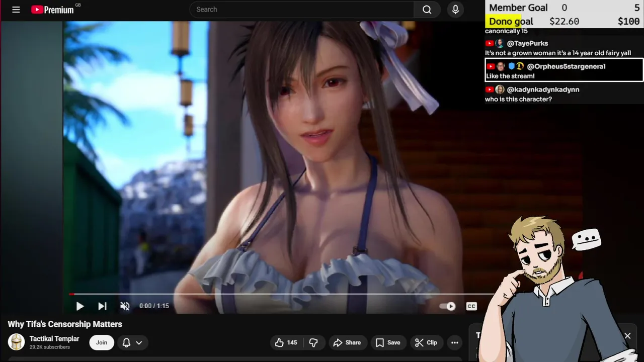
Task: Type in the Search field
Action: pyautogui.click(x=302, y=10)
